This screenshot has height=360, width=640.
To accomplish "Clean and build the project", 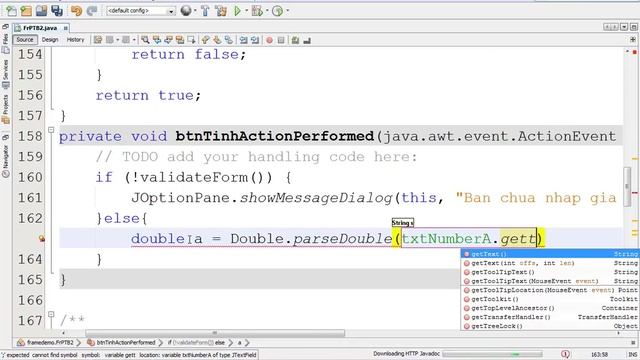I will (221, 11).
